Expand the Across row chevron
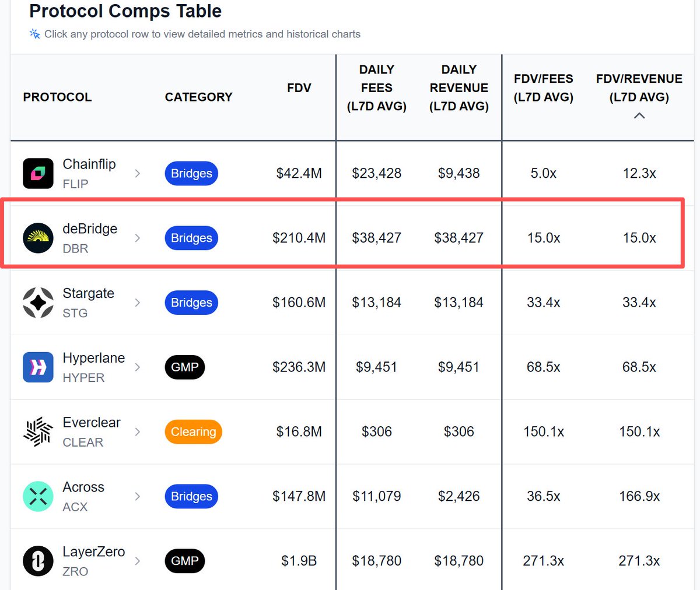Viewport: 700px width, 590px height. [x=138, y=497]
